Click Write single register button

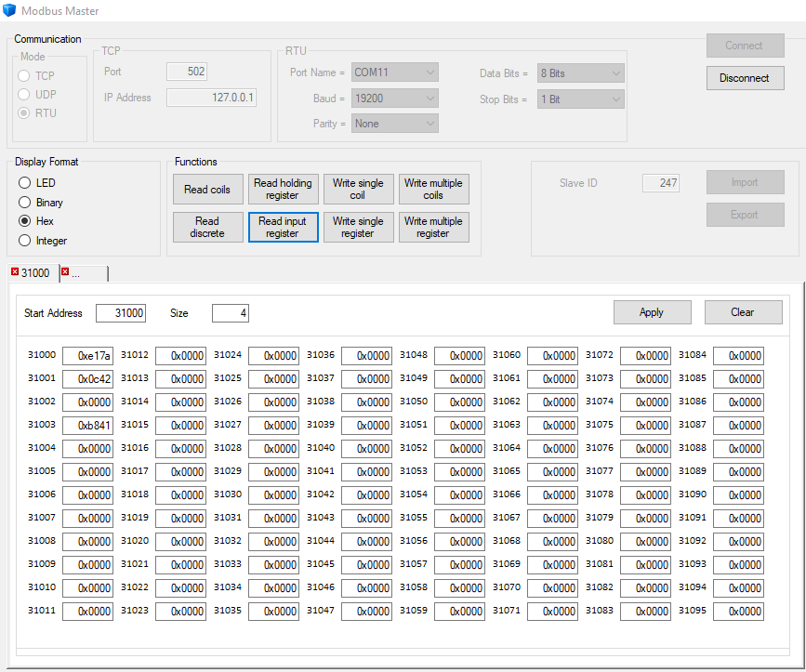tap(358, 227)
